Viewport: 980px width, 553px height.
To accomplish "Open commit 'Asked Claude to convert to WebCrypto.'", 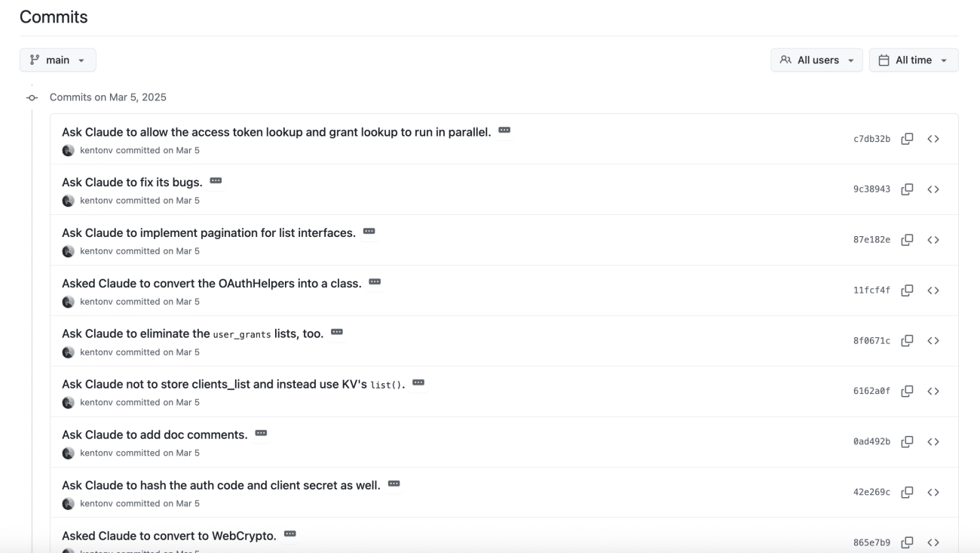I will pos(169,536).
